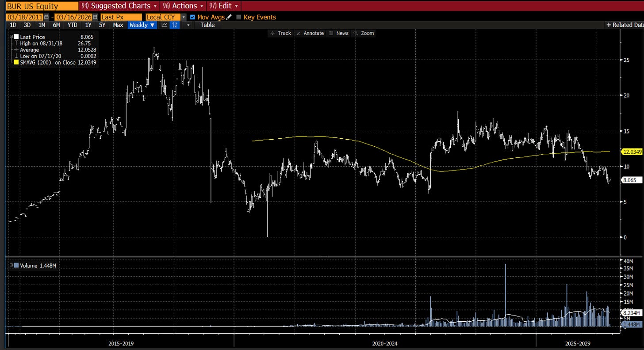Edit moving averages with the pencil icon

coord(229,17)
